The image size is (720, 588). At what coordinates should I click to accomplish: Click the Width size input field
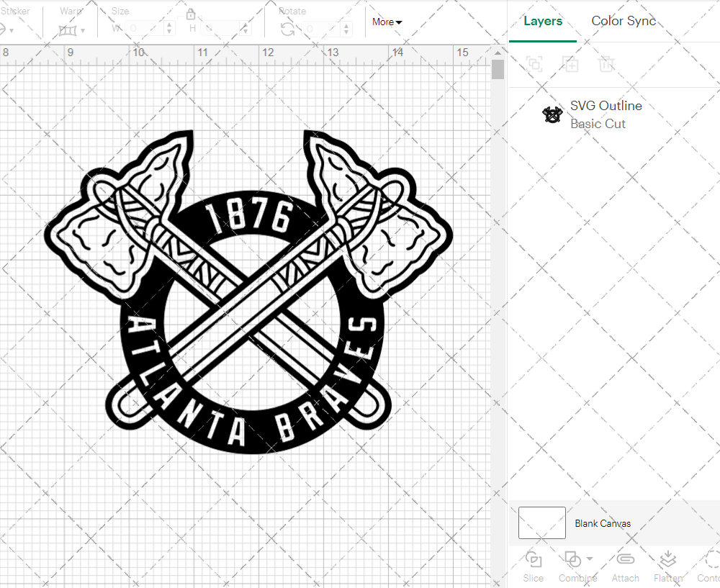point(144,29)
